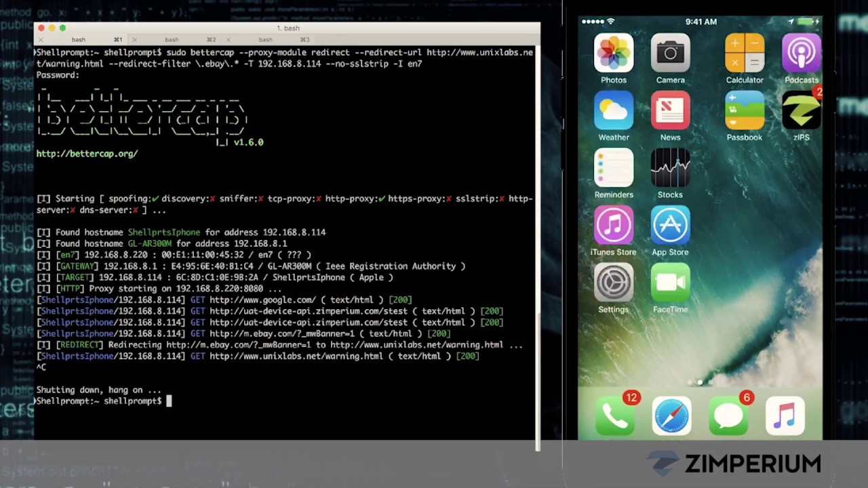Click the HTTP Proxy starting line
This screenshot has width=868, height=488.
coord(159,289)
